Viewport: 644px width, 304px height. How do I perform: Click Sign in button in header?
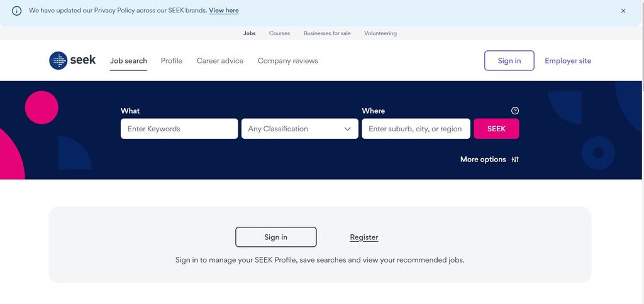tap(509, 61)
